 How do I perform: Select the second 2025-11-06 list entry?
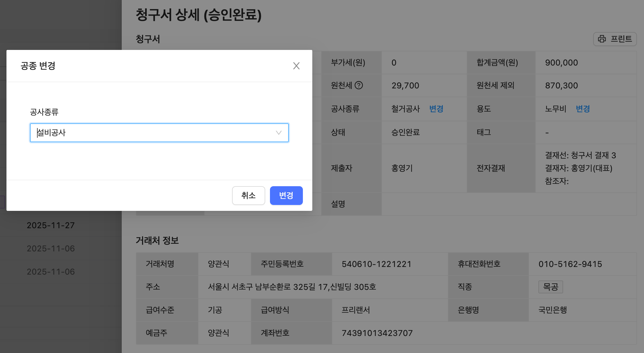[51, 272]
